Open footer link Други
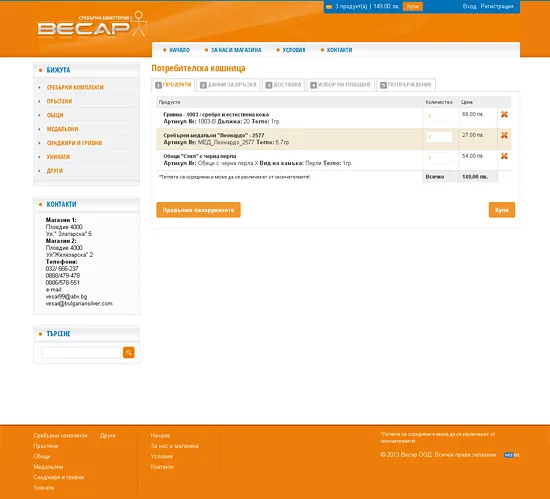Viewport: 550px width, 499px height. (108, 436)
